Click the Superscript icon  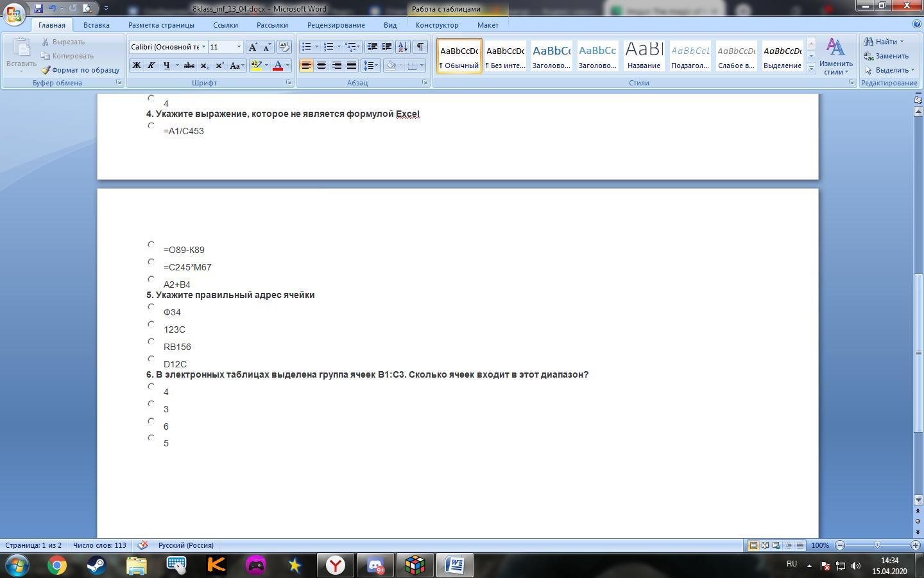(219, 66)
